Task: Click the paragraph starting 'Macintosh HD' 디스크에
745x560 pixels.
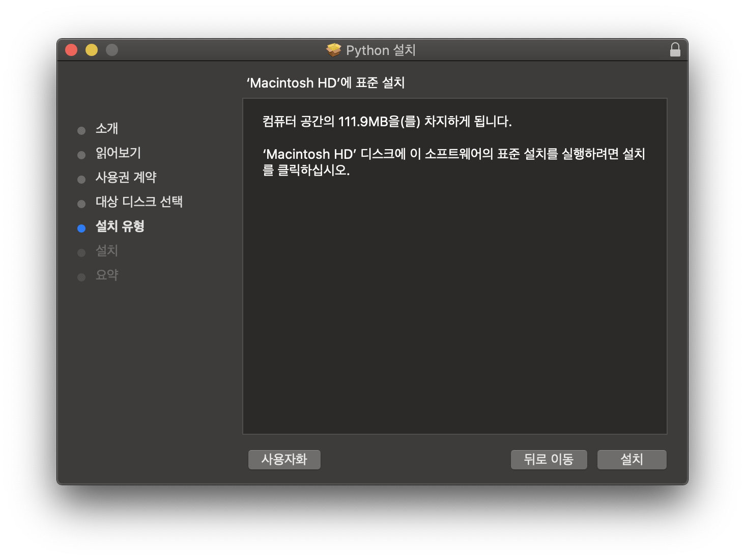Action: (x=454, y=162)
